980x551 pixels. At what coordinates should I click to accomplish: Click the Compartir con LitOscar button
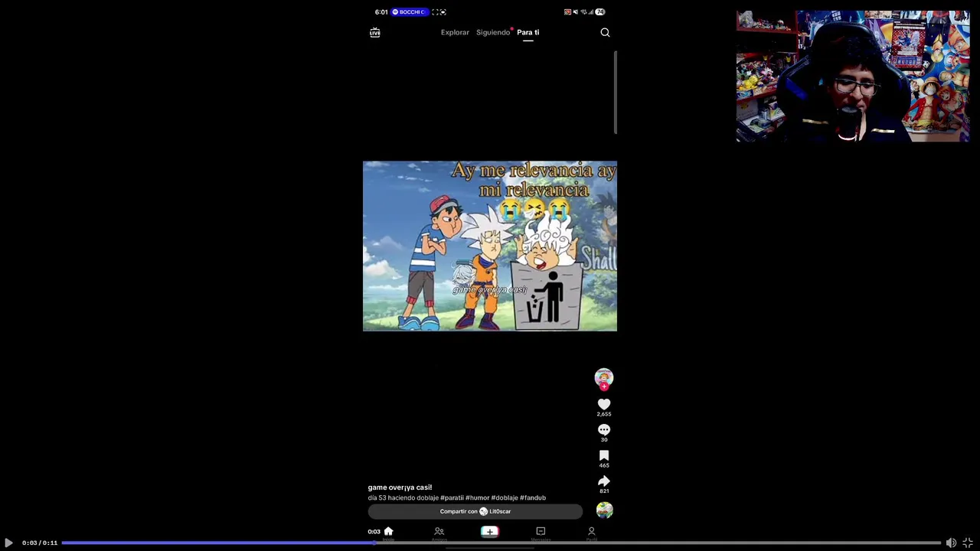click(475, 511)
